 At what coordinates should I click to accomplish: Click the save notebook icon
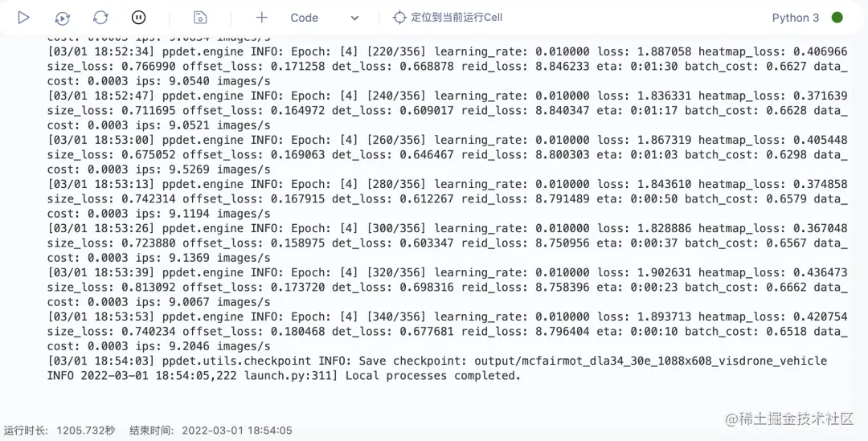(x=200, y=18)
